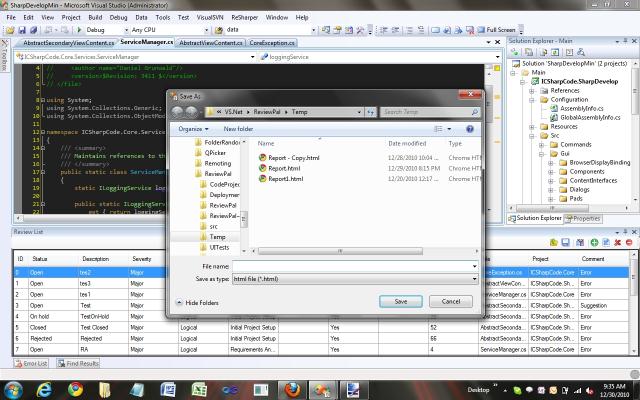Click the Save button in the dialog

tap(400, 301)
